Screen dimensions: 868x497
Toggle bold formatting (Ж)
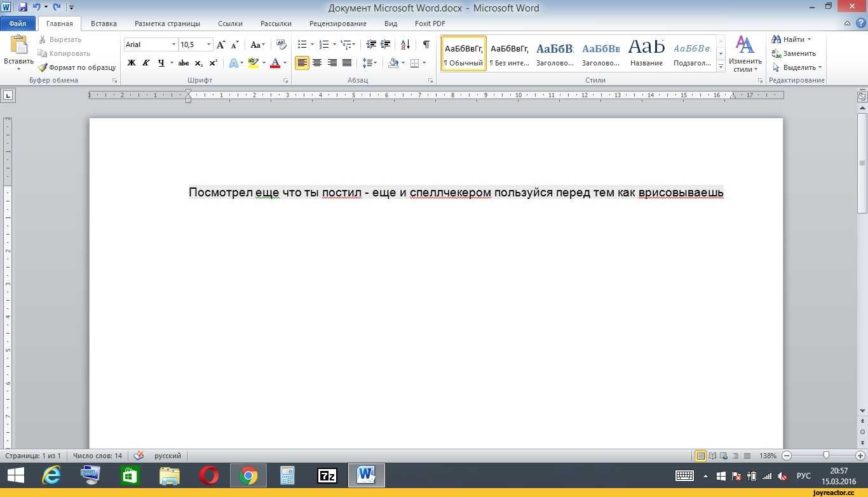132,63
